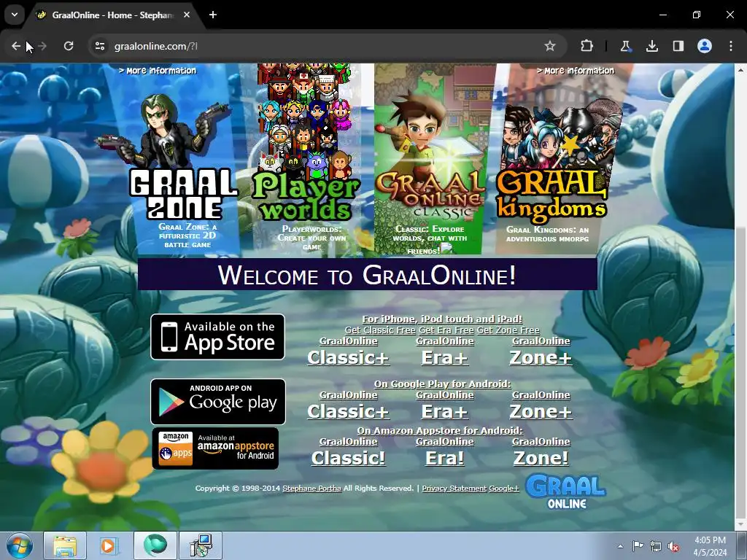The width and height of the screenshot is (747, 560).
Task: Click the page vertical scrollbar thumb
Action: pos(740,371)
